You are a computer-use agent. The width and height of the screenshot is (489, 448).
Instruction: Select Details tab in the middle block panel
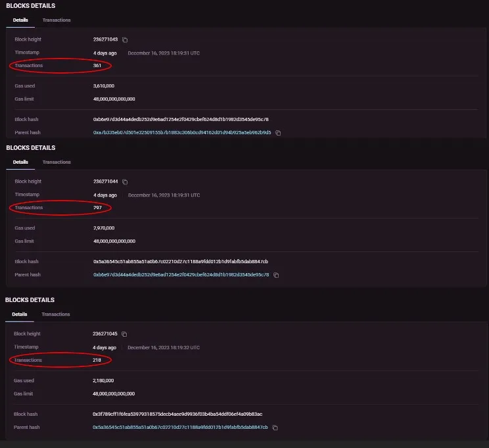click(x=20, y=162)
